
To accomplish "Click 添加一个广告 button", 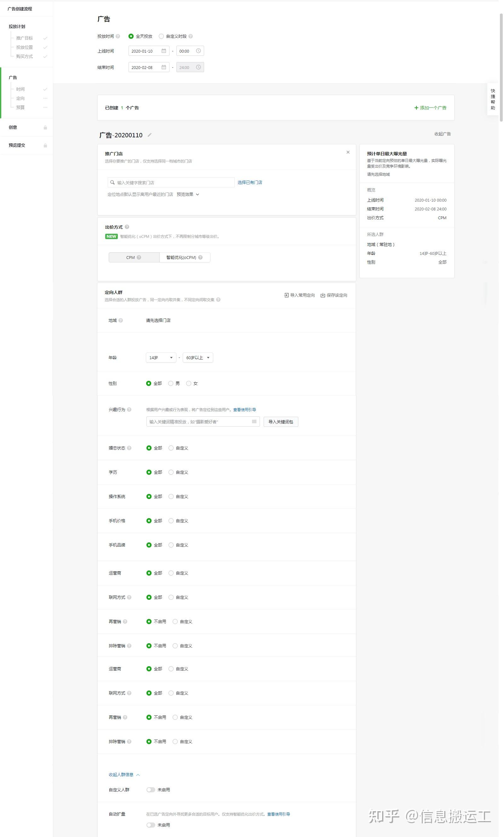I will pos(430,108).
